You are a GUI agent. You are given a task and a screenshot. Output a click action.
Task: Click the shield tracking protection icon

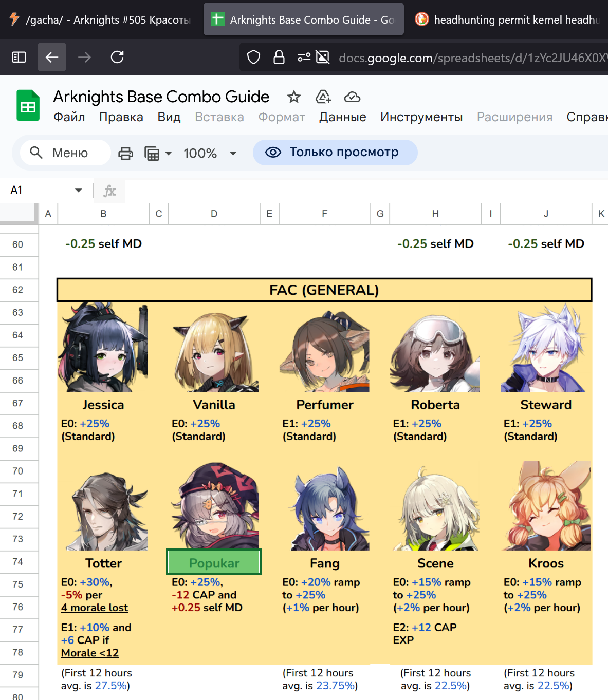click(253, 57)
